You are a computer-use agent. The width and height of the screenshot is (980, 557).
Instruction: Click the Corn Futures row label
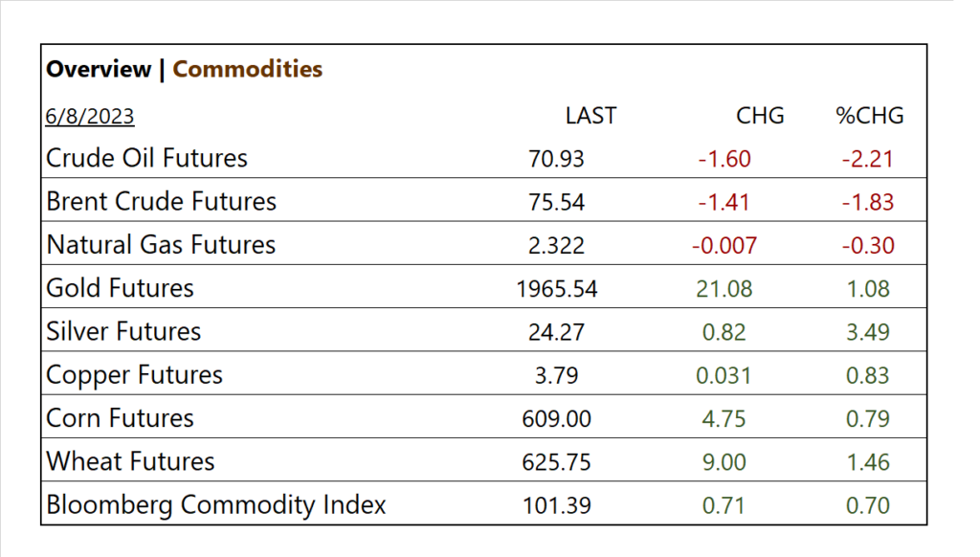click(x=121, y=418)
